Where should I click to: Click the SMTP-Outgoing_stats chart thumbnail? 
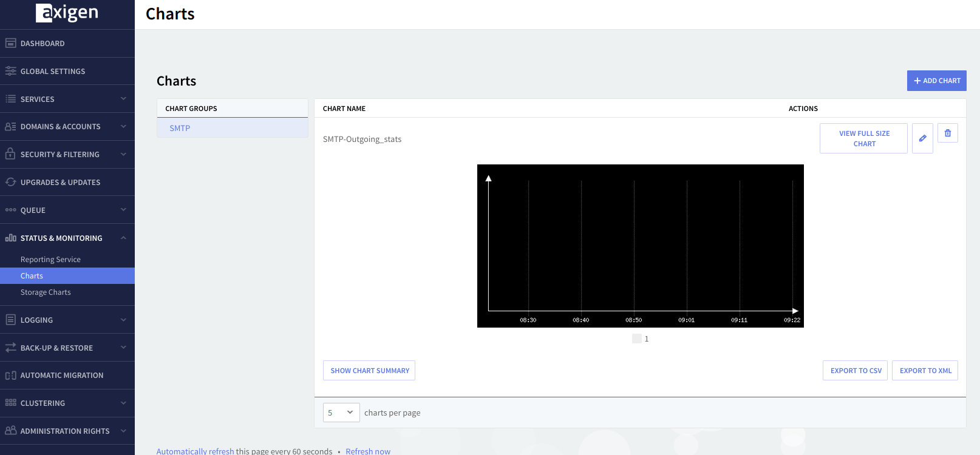point(640,246)
